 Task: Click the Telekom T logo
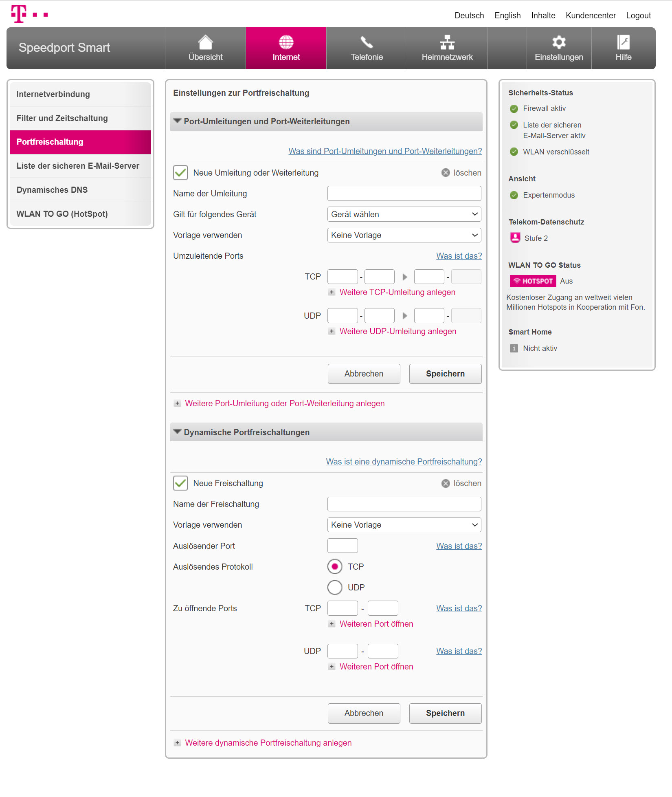[x=29, y=14]
